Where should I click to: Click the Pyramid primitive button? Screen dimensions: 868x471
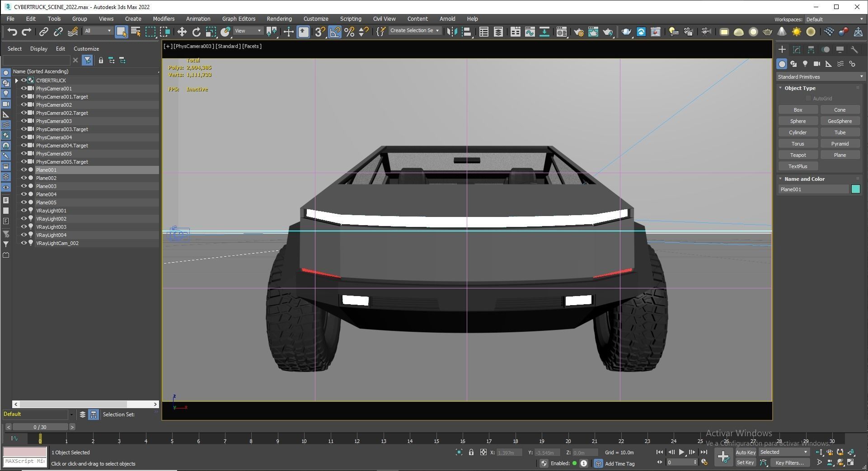click(x=840, y=144)
